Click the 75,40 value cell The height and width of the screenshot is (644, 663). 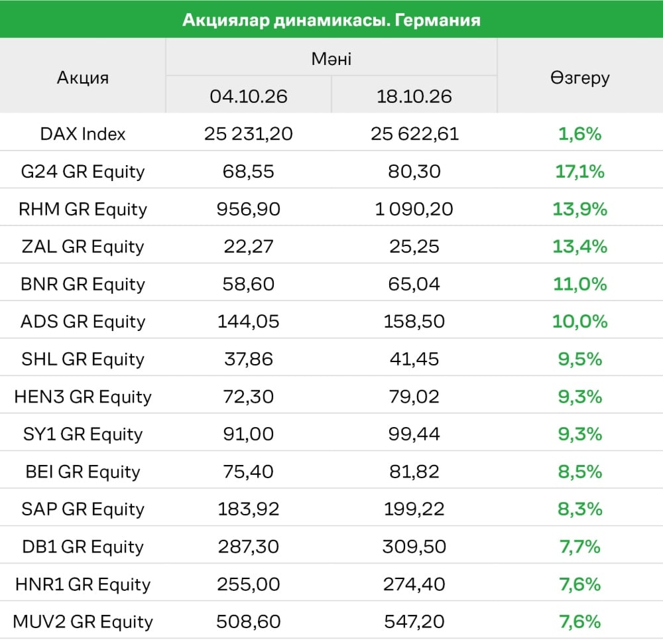point(249,472)
